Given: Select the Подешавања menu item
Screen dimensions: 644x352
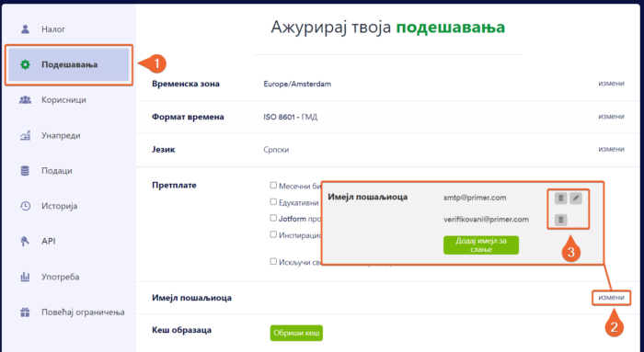Looking at the screenshot, I should point(69,64).
